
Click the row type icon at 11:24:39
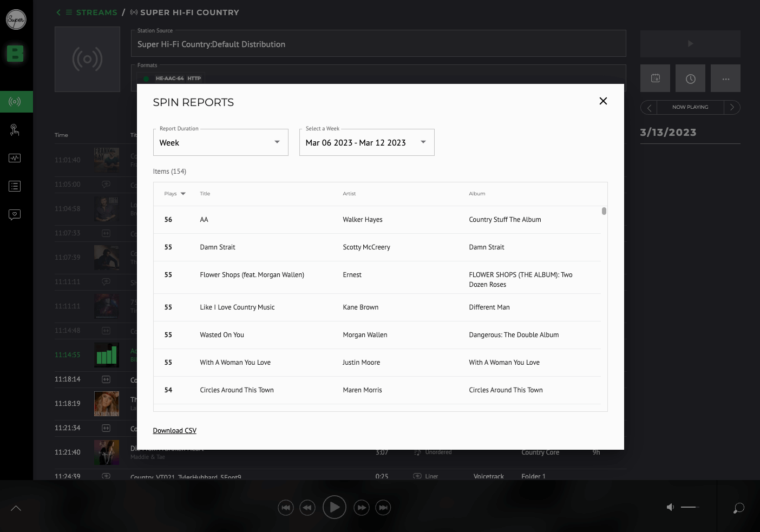pyautogui.click(x=106, y=476)
